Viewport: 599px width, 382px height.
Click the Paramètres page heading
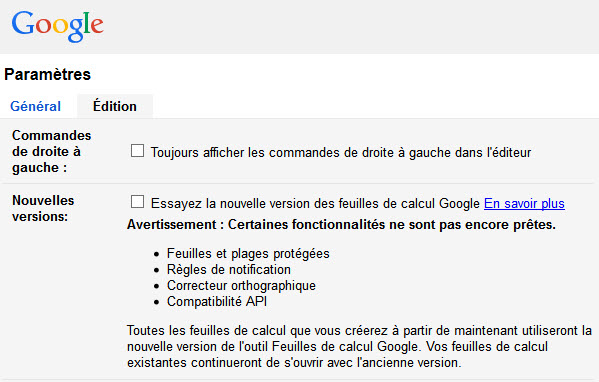point(48,74)
